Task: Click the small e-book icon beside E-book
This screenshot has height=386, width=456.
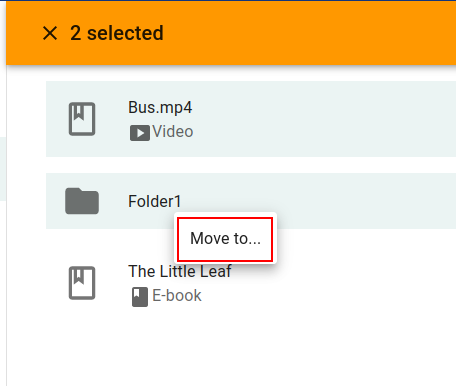Action: (140, 297)
